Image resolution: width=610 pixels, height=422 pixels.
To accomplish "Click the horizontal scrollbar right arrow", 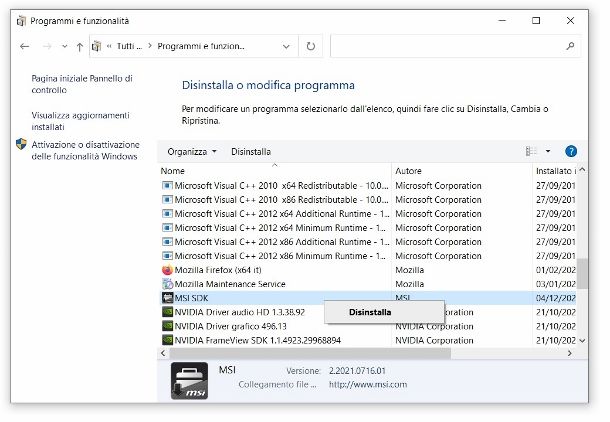I will pos(570,353).
